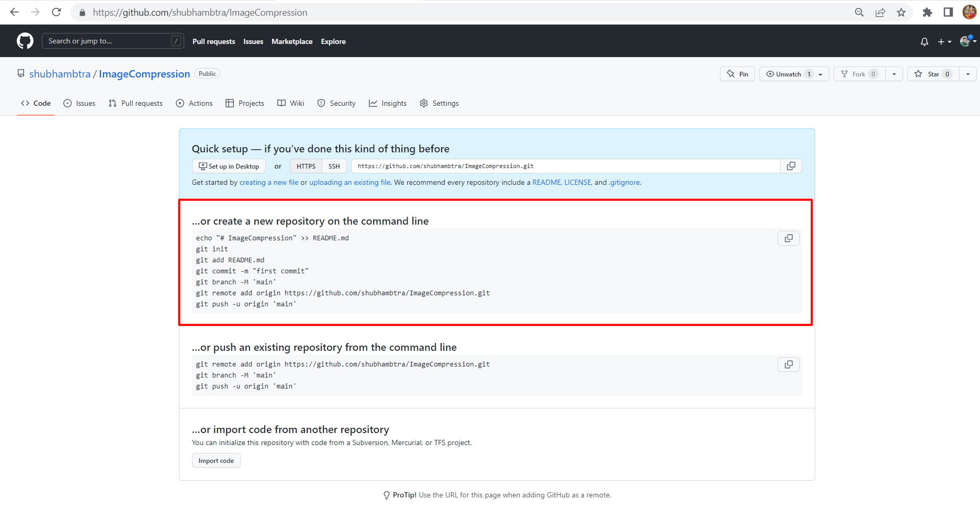The image size is (980, 510).
Task: Click Issues in the top header
Action: [253, 41]
